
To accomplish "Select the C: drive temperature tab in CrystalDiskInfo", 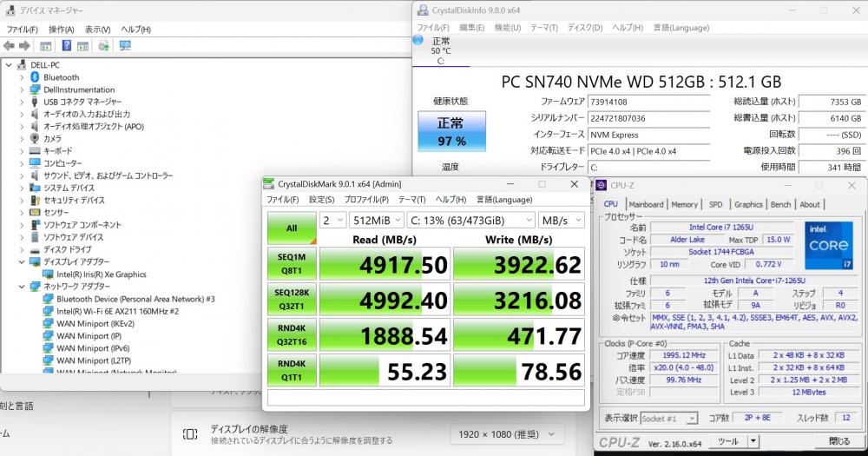I will pos(441,50).
